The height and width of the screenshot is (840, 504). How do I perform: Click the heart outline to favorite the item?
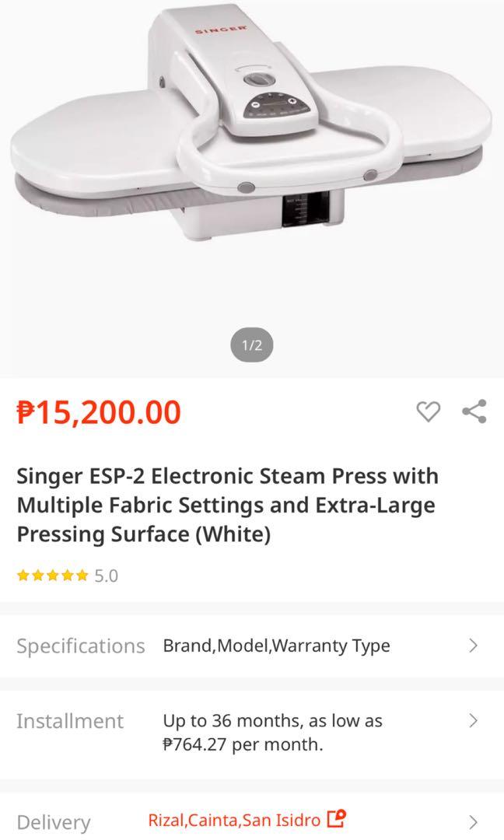point(427,412)
